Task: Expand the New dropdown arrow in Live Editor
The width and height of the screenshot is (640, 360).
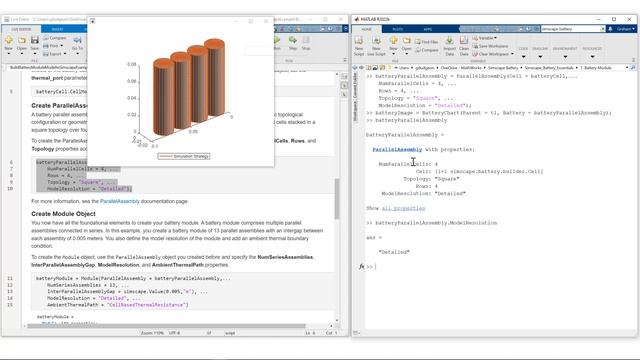Action: (8, 54)
